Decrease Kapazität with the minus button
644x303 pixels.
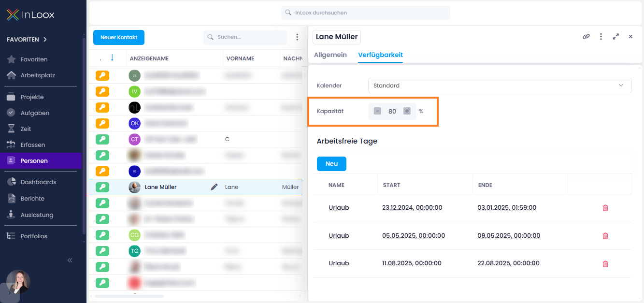[377, 111]
